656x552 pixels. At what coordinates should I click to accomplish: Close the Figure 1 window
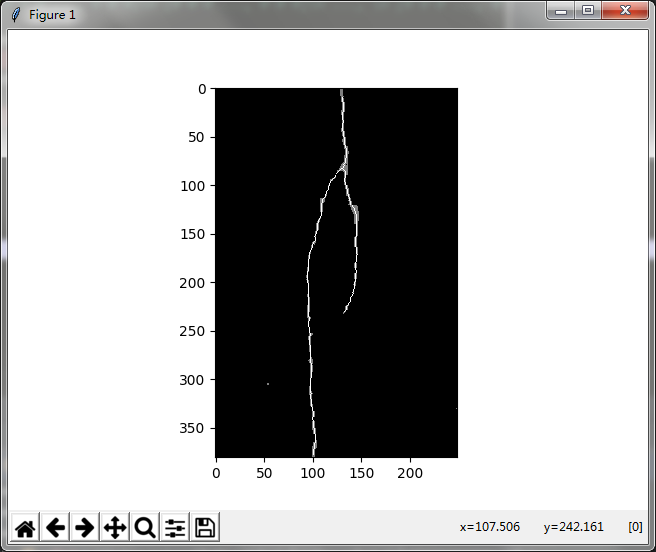[625, 10]
